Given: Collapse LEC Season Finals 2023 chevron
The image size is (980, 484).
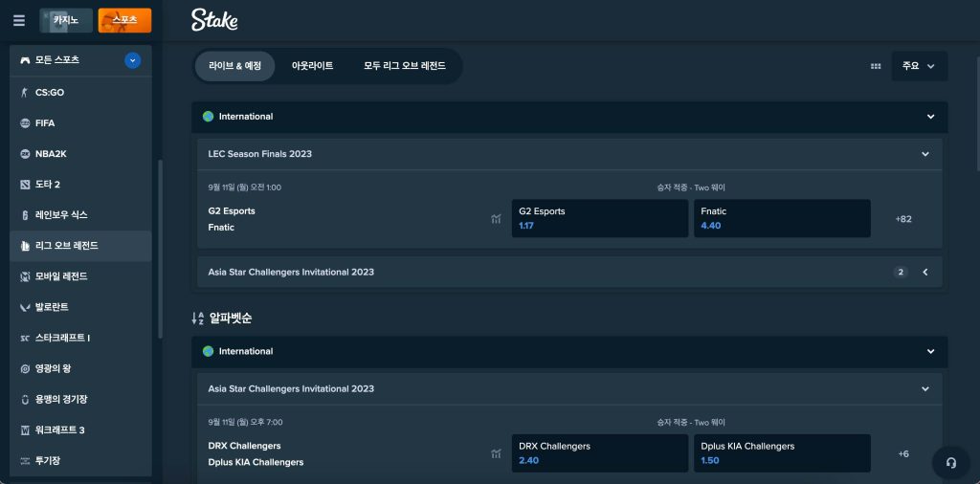Looking at the screenshot, I should pos(925,154).
